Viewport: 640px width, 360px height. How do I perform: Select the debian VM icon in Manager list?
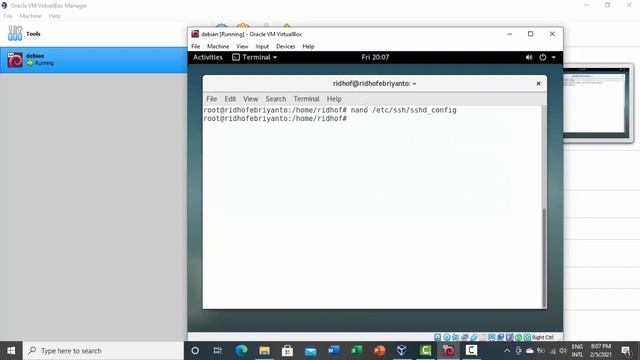[15, 60]
